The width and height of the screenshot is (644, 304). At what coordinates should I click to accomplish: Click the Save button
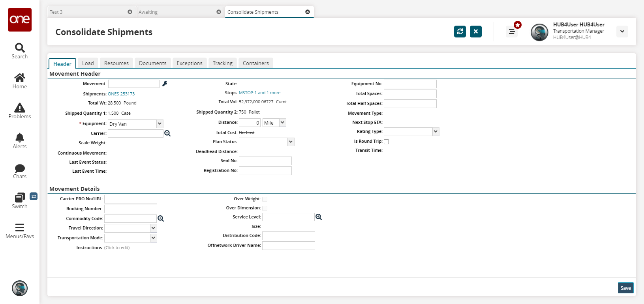tap(625, 288)
